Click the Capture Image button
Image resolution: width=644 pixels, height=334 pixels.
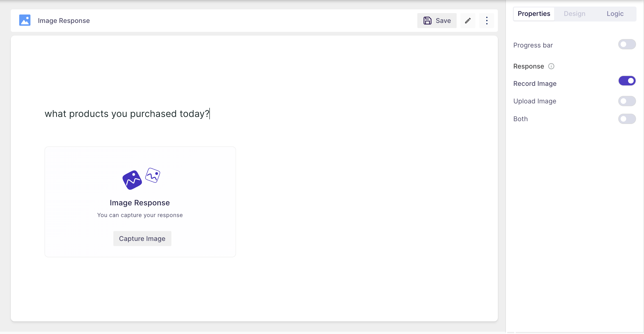point(142,238)
